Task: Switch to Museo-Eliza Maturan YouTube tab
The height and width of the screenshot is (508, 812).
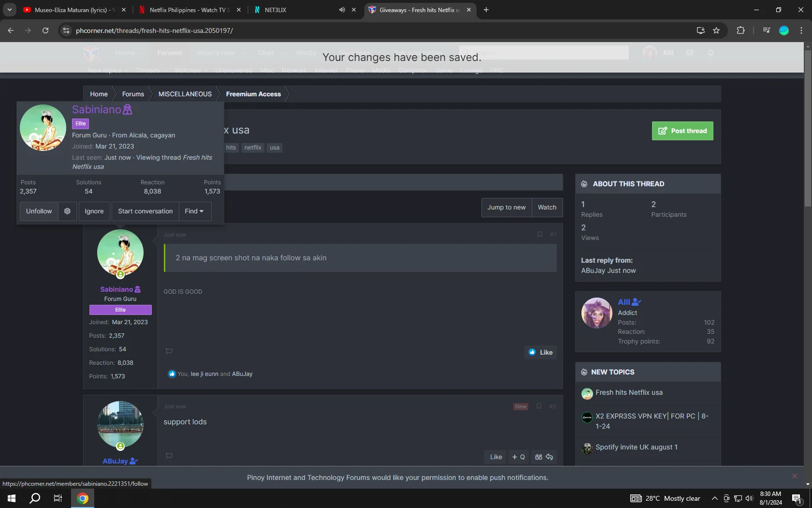Action: click(x=74, y=10)
